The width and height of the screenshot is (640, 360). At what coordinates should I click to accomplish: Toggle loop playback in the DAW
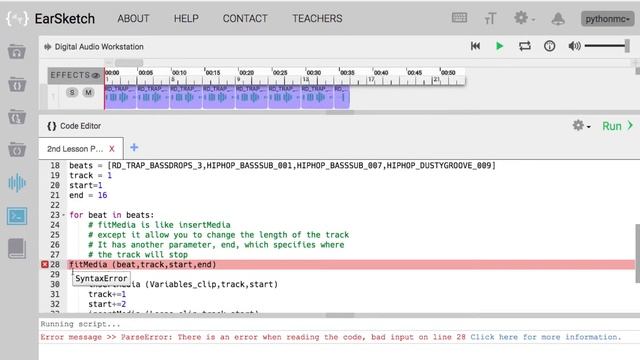pos(524,46)
